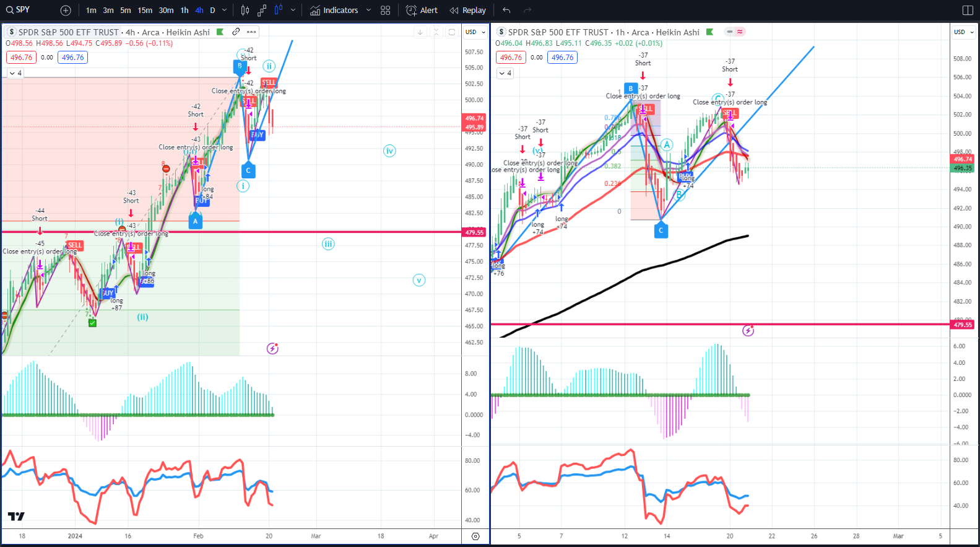Click the pink wavy status indicator on 1h chart

tap(740, 32)
